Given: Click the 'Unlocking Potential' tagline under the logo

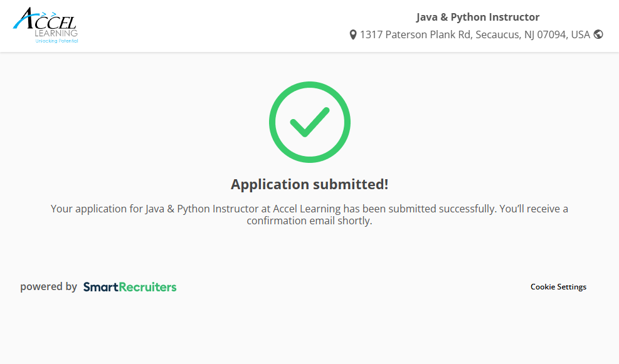Looking at the screenshot, I should [x=56, y=41].
